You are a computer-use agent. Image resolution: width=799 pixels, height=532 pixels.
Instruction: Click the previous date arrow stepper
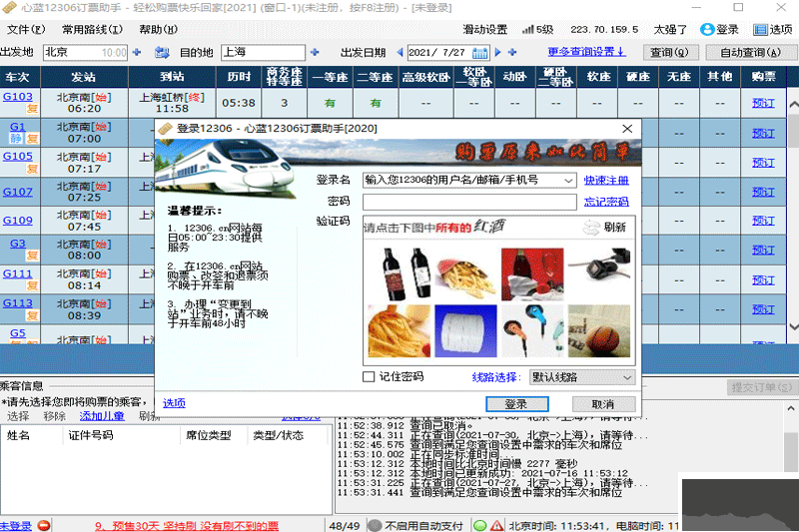point(400,52)
